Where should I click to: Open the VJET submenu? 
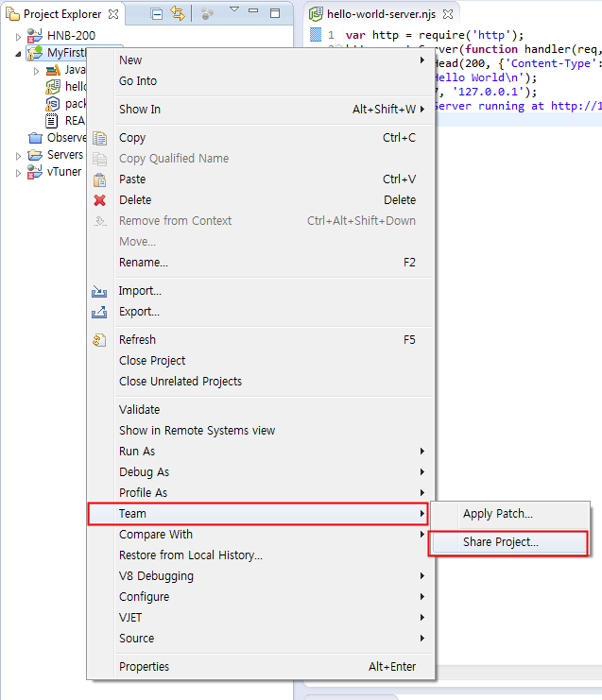tap(261, 618)
